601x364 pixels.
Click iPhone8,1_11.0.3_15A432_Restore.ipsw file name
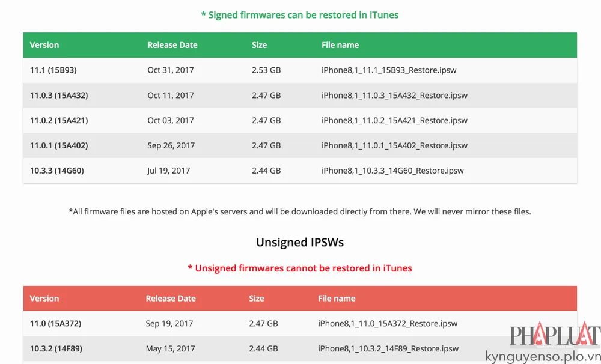point(394,96)
